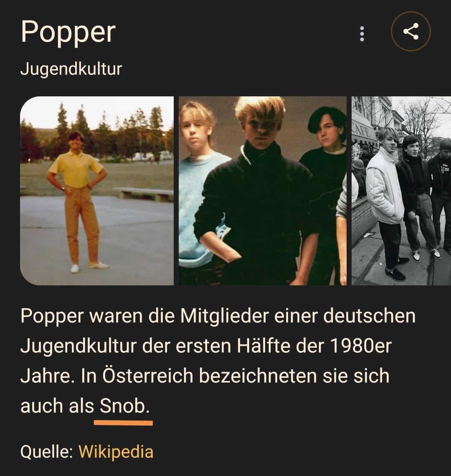The image size is (451, 476).
Task: Click text line "Popper waren die Mitglieder"
Action: click(144, 316)
